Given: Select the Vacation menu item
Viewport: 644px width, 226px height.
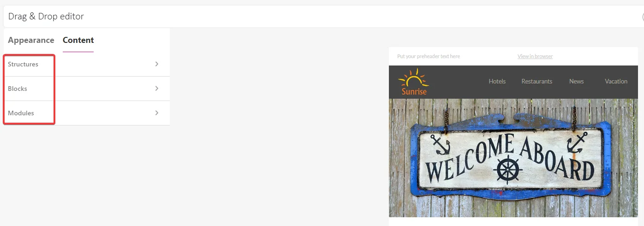Looking at the screenshot, I should coord(616,81).
